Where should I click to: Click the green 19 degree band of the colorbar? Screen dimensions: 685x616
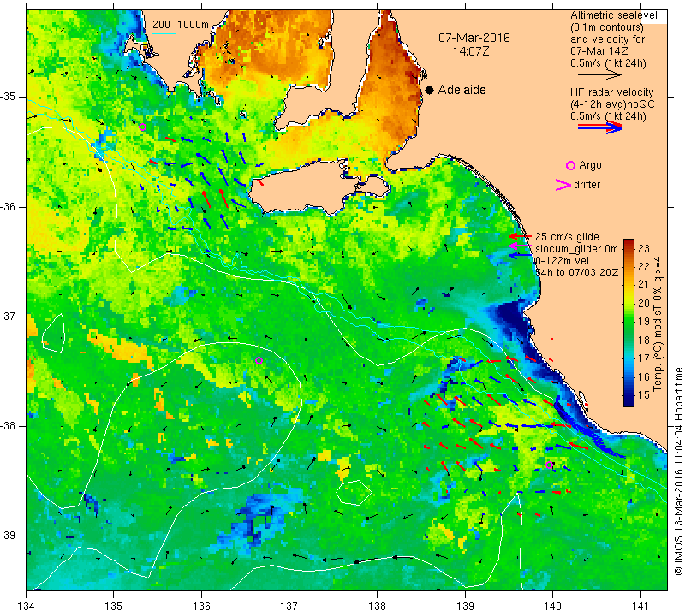628,322
